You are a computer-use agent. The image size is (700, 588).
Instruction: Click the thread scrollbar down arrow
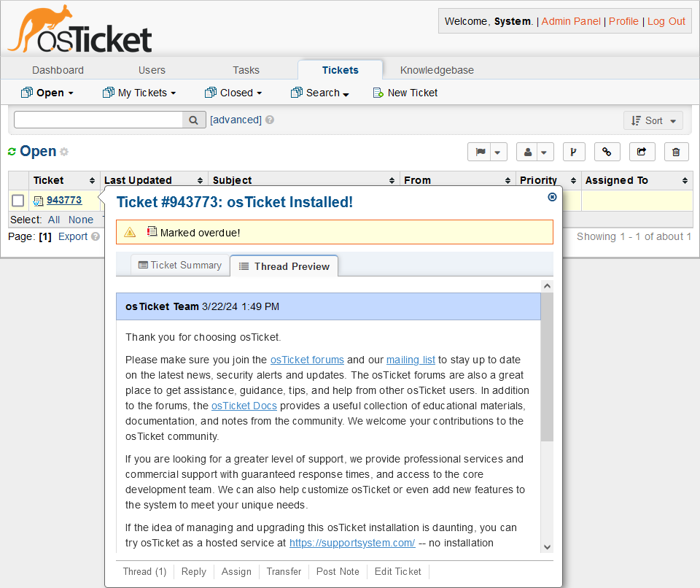[548, 547]
